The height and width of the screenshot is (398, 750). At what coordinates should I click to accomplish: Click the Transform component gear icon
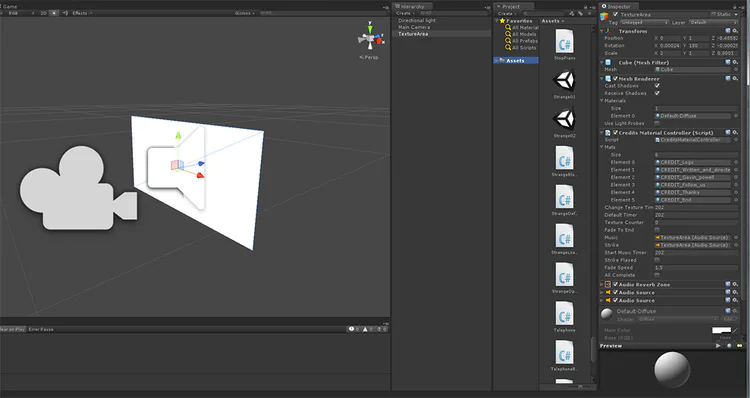[x=735, y=31]
